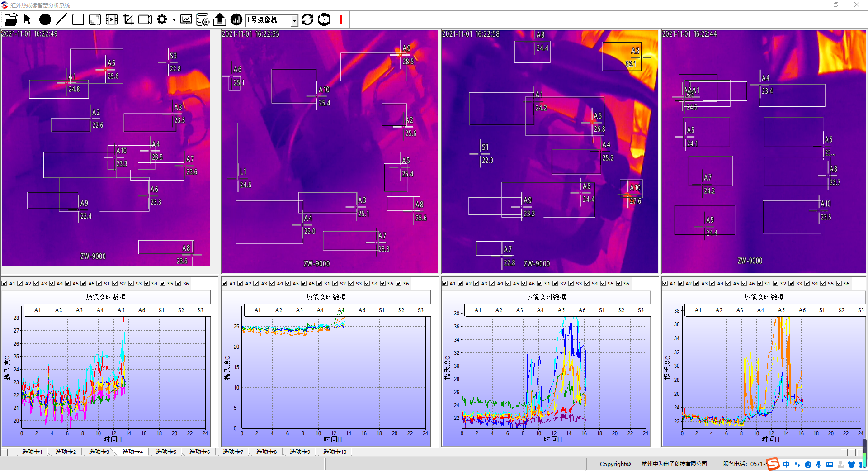This screenshot has width=868, height=471.
Task: Open the video playback film icon
Action: 112,19
